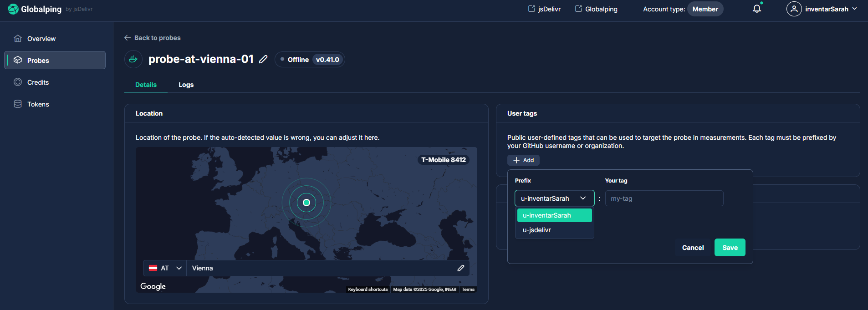The width and height of the screenshot is (868, 310).
Task: Open the notifications bell
Action: point(756,9)
